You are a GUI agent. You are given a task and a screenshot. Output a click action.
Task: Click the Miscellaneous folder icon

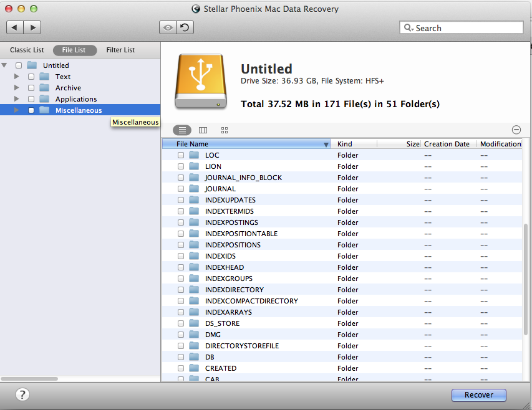[x=44, y=110]
